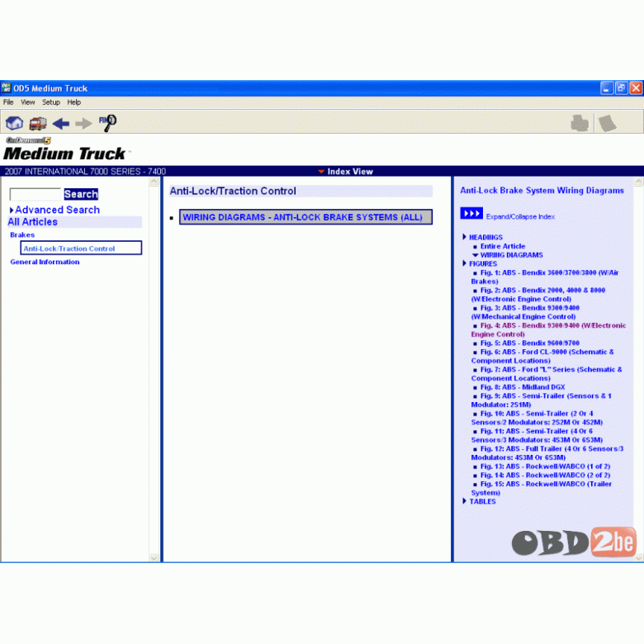Go forward with the gray right arrow
The image size is (644, 644).
(x=83, y=123)
